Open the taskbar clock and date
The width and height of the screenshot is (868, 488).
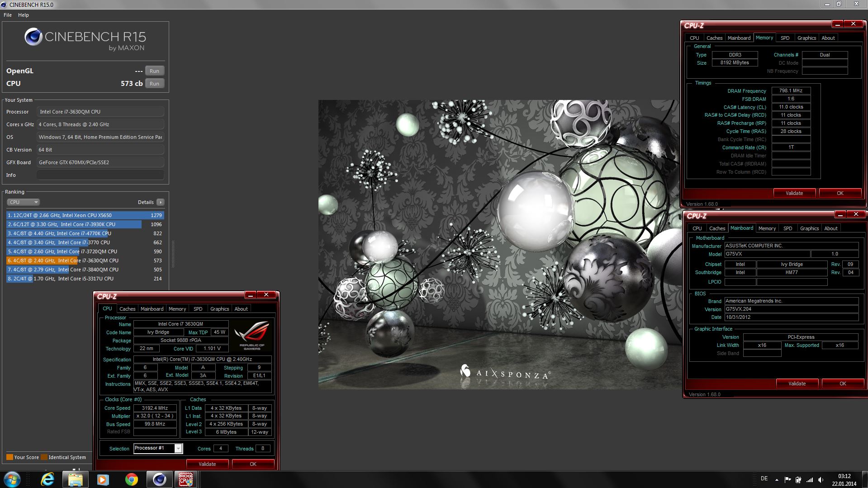coord(844,480)
